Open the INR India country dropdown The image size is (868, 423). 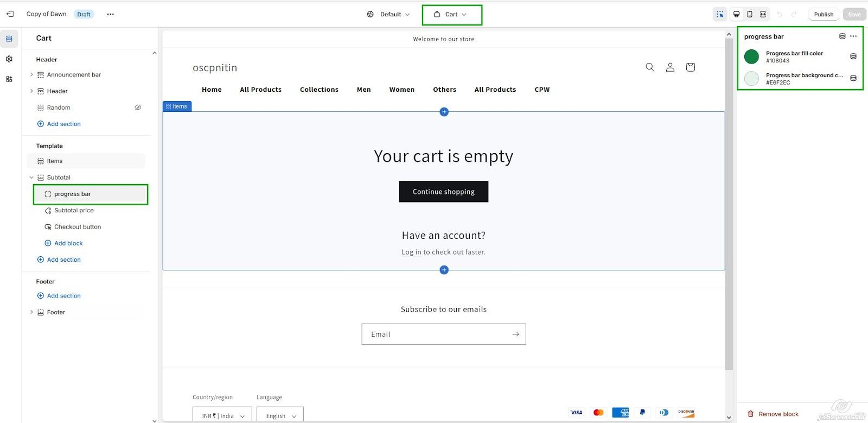point(222,415)
